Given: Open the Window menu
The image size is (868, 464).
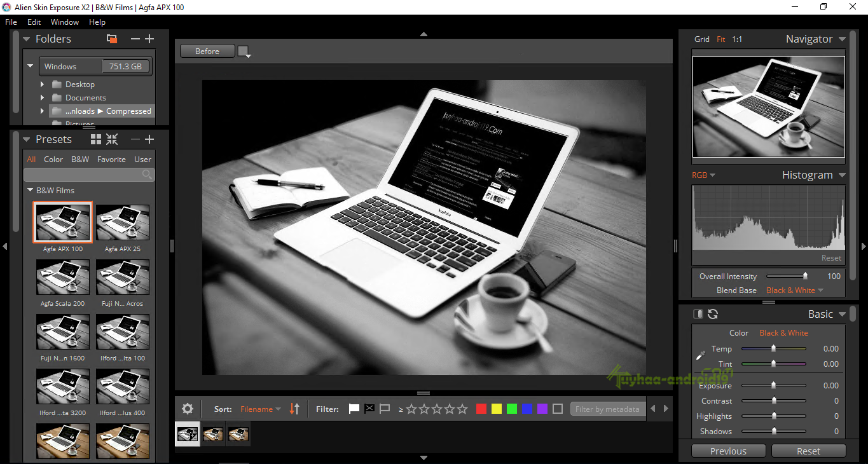Looking at the screenshot, I should (64, 22).
